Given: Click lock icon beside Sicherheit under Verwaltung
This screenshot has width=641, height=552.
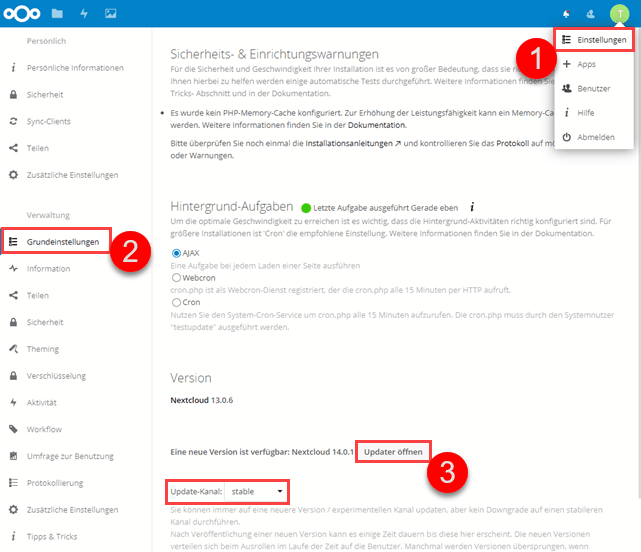Looking at the screenshot, I should point(13,322).
